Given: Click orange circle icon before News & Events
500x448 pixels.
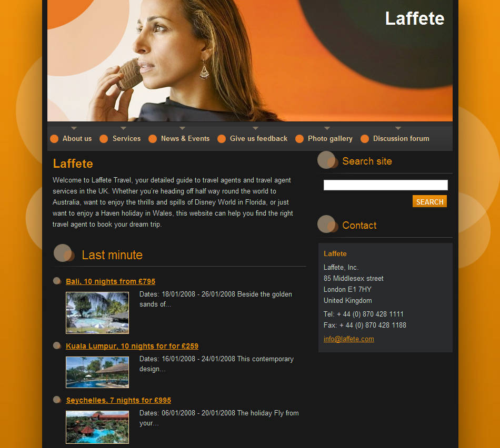Looking at the screenshot, I should click(x=153, y=139).
